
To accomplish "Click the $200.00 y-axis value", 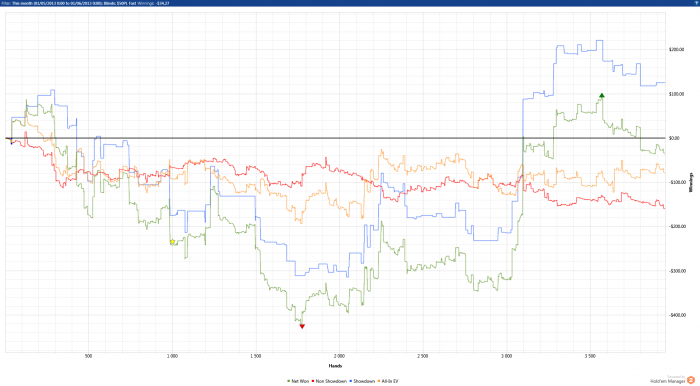I will tap(676, 49).
